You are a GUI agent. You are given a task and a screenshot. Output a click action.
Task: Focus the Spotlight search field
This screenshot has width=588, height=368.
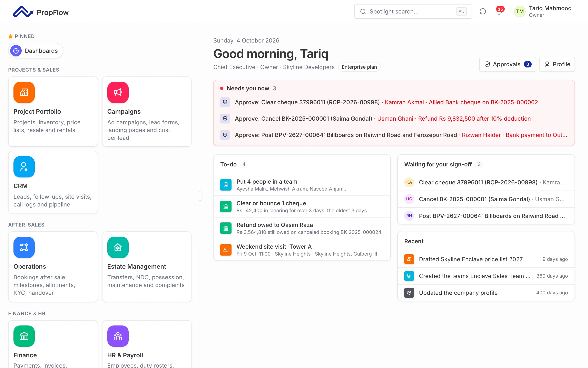point(413,11)
